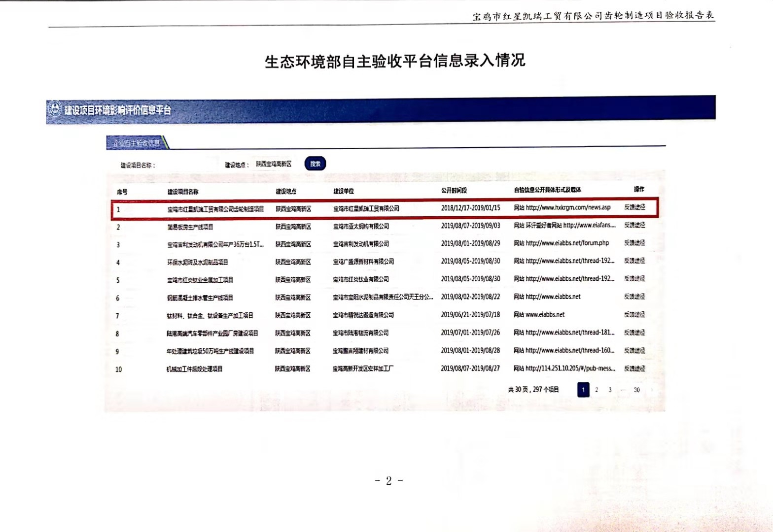773x532 pixels.
Task: Select project 简易板房生产线项目
Action: pyautogui.click(x=190, y=227)
